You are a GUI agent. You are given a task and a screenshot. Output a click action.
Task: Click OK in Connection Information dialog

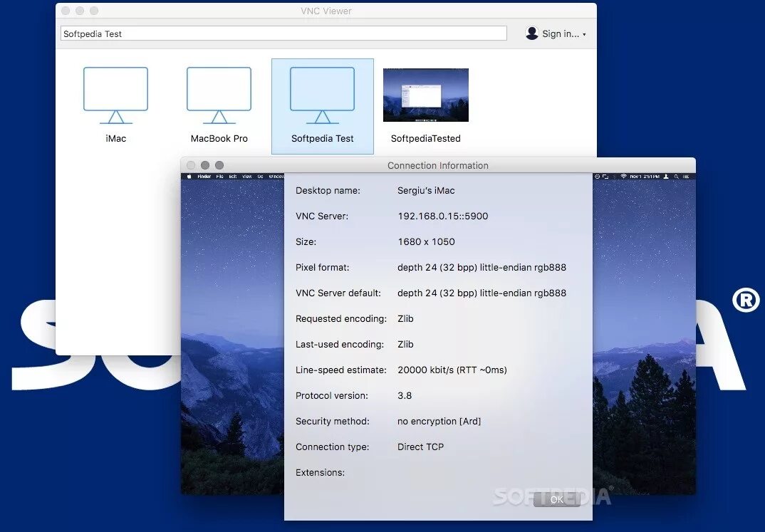tap(557, 499)
